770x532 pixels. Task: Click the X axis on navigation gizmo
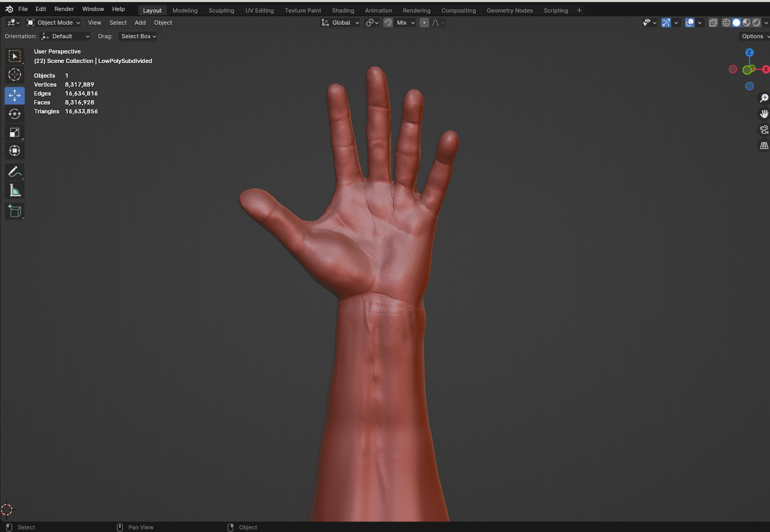coord(766,69)
